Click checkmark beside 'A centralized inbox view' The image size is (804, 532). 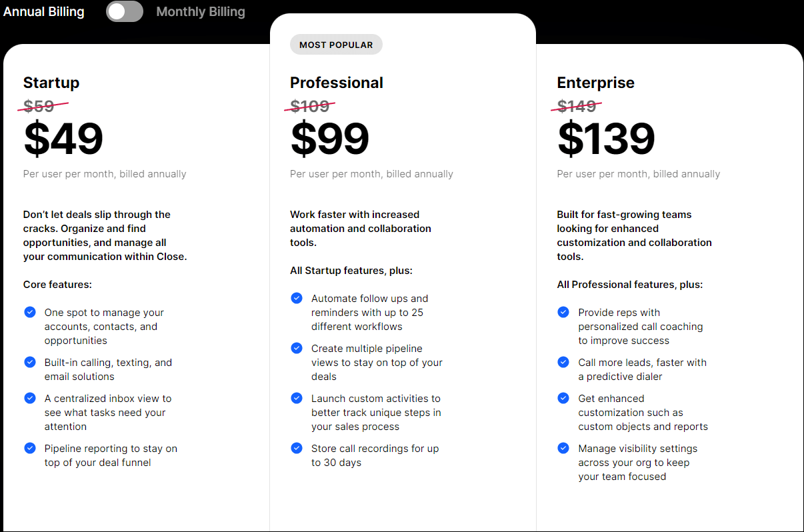(x=30, y=398)
